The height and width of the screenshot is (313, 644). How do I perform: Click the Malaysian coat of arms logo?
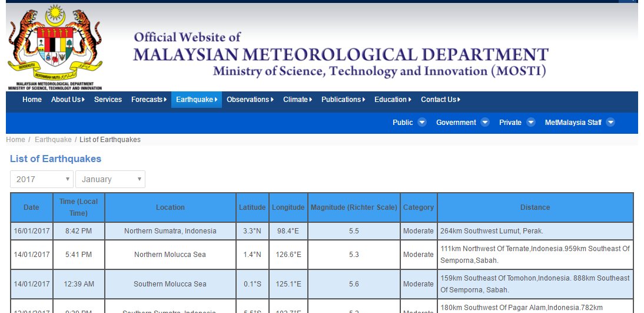[x=55, y=47]
